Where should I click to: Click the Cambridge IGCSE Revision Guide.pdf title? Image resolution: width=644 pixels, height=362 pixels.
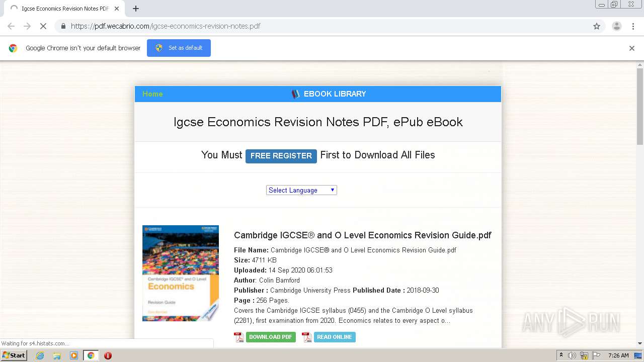coord(363,235)
